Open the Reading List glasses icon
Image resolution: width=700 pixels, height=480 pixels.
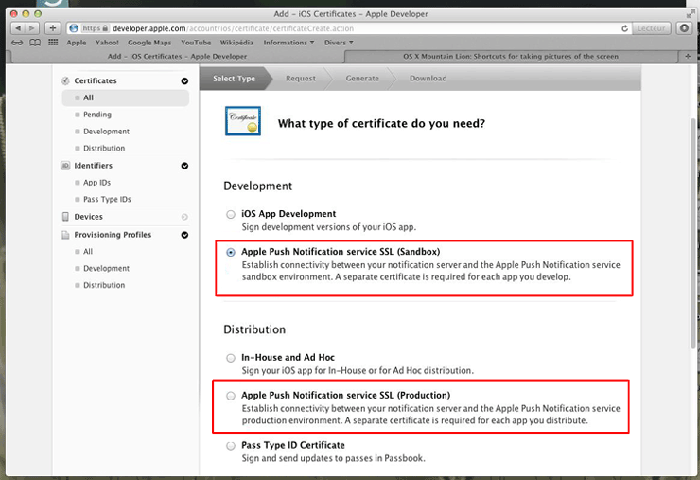point(17,42)
